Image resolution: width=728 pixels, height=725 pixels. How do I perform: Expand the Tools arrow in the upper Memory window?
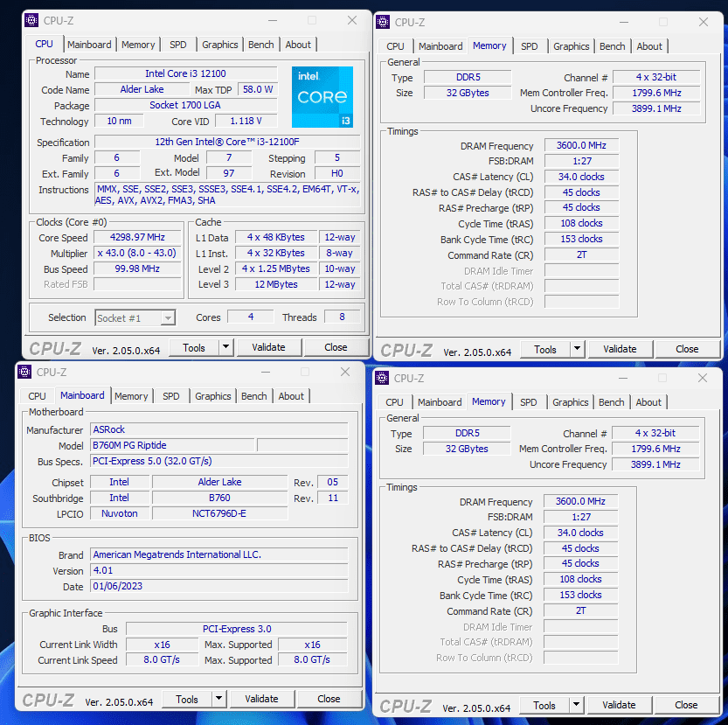coord(577,349)
